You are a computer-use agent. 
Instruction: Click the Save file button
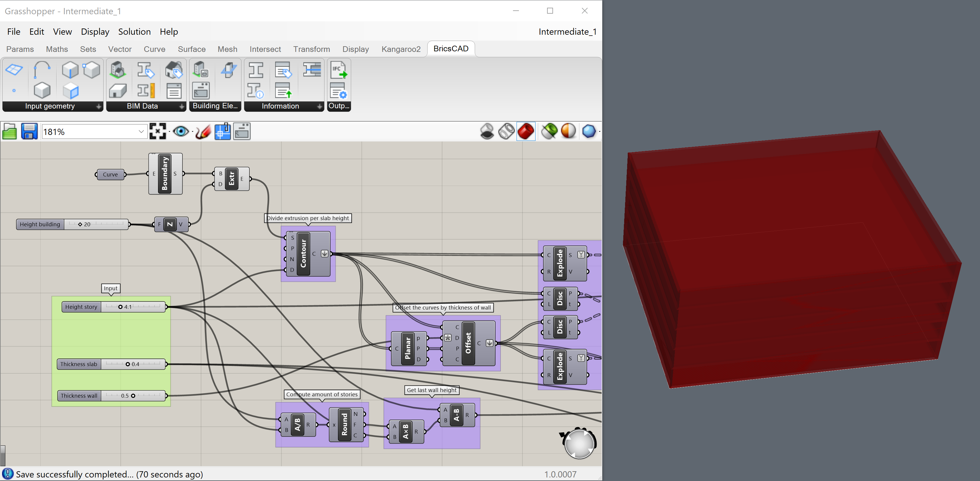click(x=29, y=131)
